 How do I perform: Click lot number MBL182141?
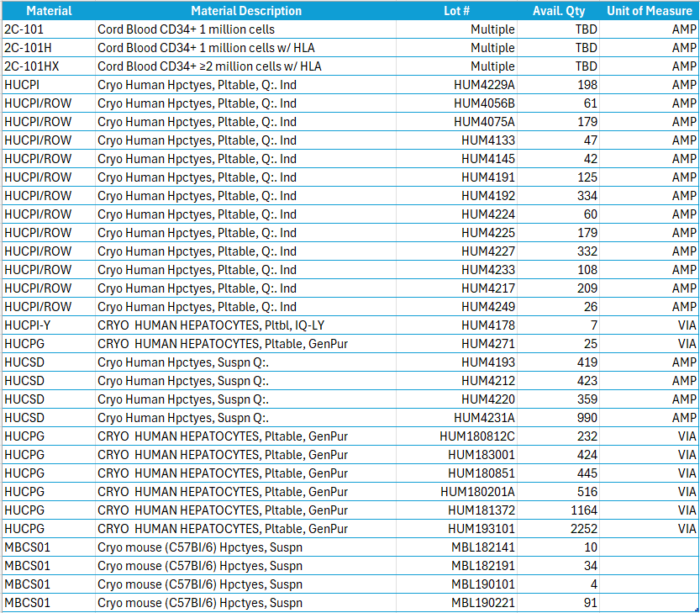483,547
